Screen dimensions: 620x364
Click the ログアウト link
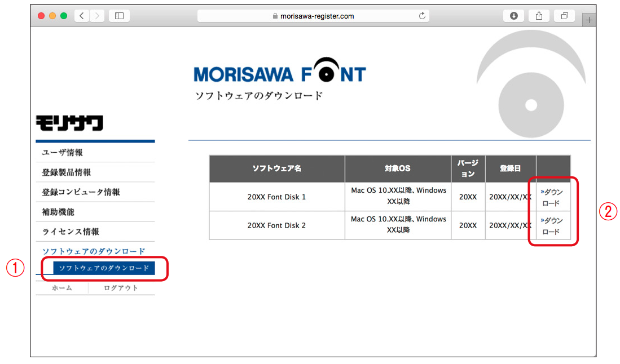121,288
